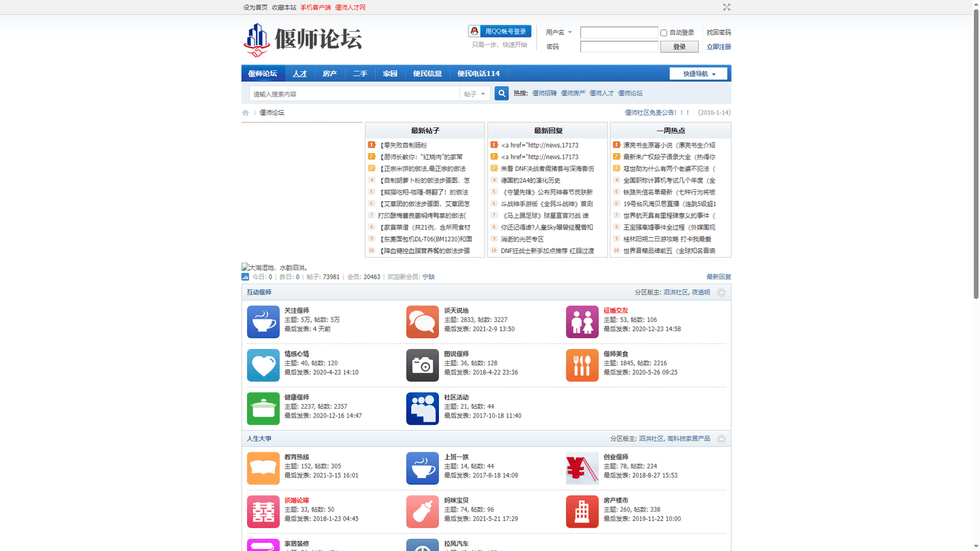Screen dimensions: 980x551
Task: Open the 找回密码 link
Action: 719,33
